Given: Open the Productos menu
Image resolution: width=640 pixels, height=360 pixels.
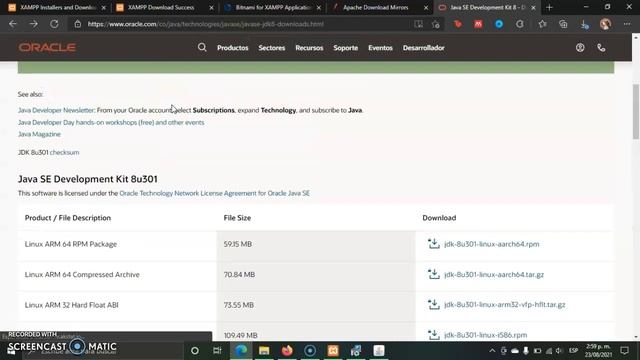Looking at the screenshot, I should 233,48.
